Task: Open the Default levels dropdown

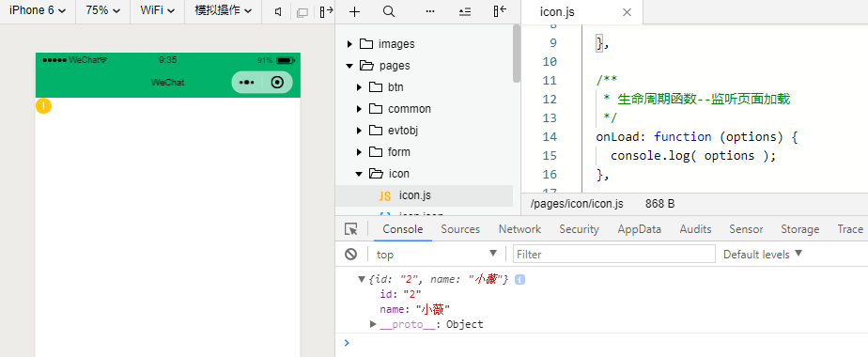Action: (x=763, y=254)
